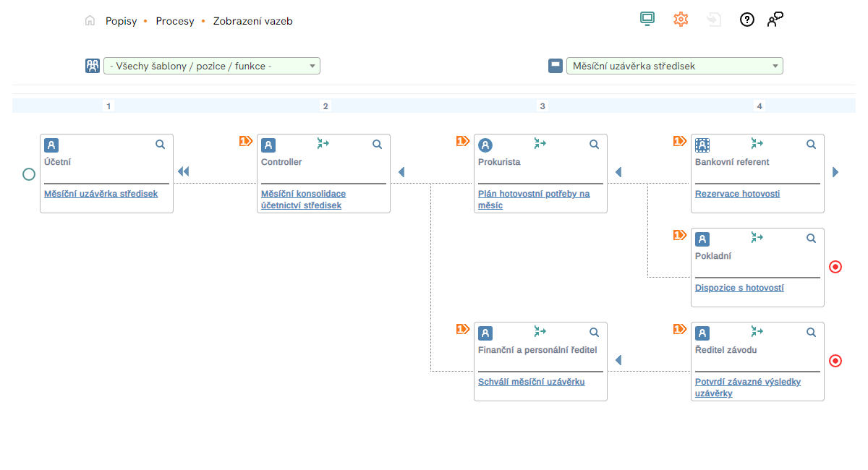
Task: Click the red end-point circle beside Pokladní
Action: pyautogui.click(x=835, y=267)
